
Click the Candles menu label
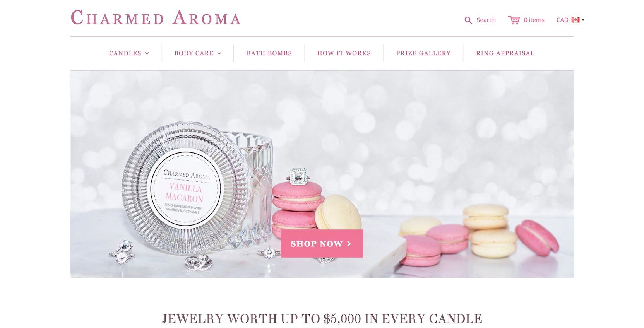click(125, 53)
